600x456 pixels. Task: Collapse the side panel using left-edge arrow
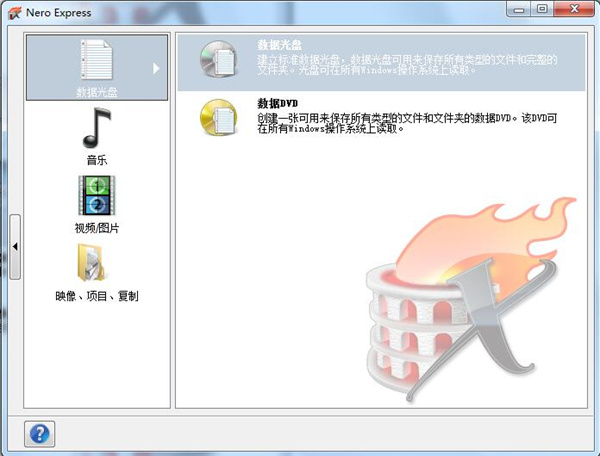(x=16, y=246)
